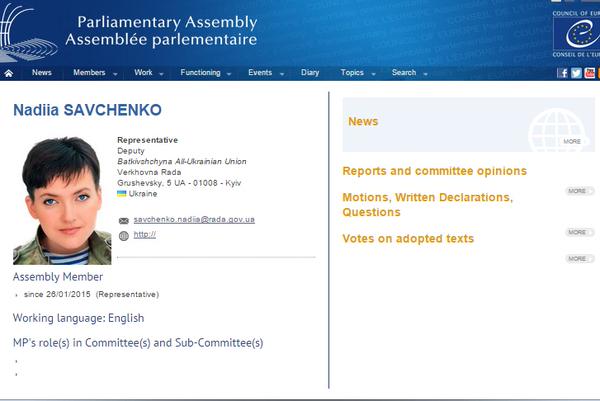This screenshot has height=401, width=600.
Task: Click the Council of Europe logo
Action: [576, 34]
